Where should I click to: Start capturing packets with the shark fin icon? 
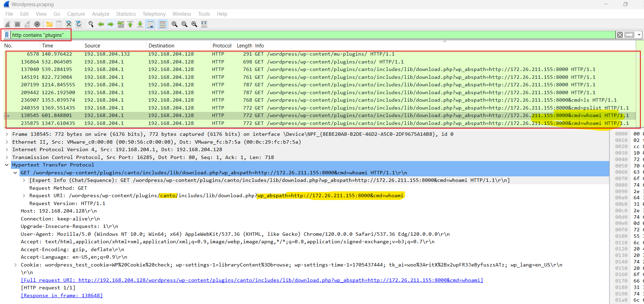[8, 24]
